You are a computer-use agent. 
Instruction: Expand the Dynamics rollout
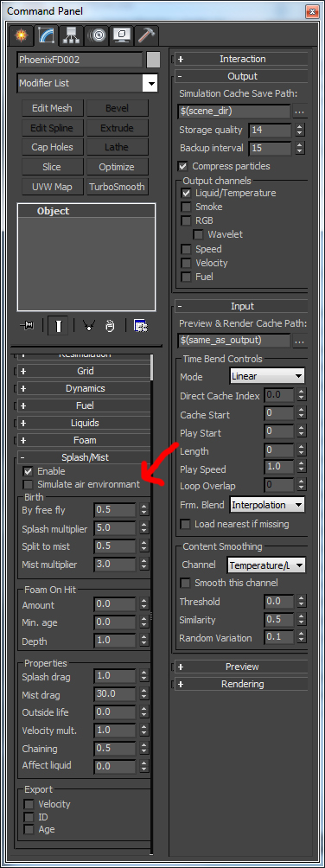(85, 388)
